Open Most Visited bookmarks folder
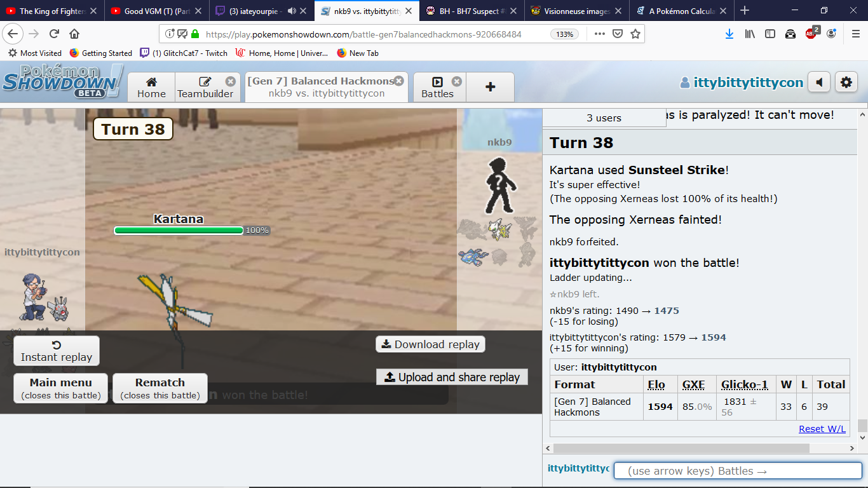Image resolution: width=868 pixels, height=488 pixels. pos(36,53)
